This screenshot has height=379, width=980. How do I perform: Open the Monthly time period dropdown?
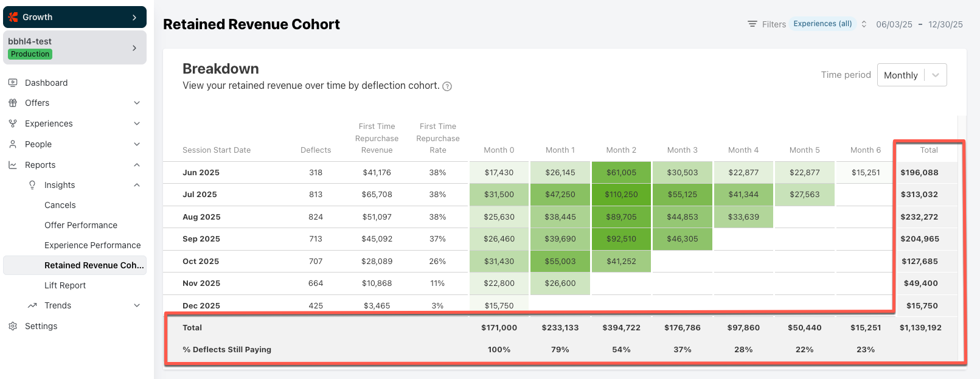[911, 75]
